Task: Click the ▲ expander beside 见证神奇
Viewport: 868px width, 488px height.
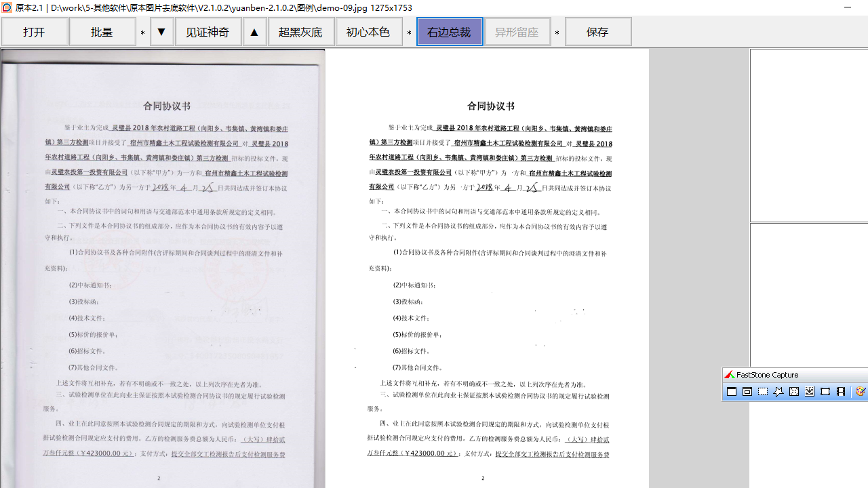Action: click(x=254, y=31)
